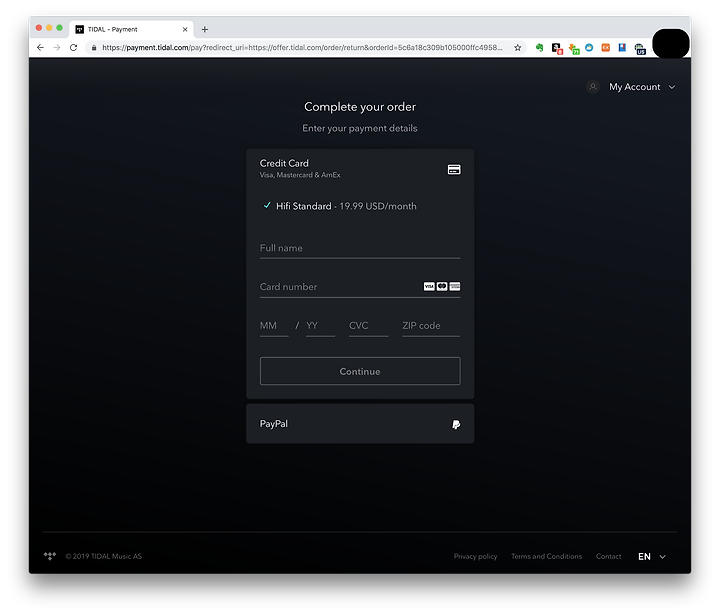Click the AmEx card logo
The width and height of the screenshot is (720, 615).
click(x=455, y=287)
